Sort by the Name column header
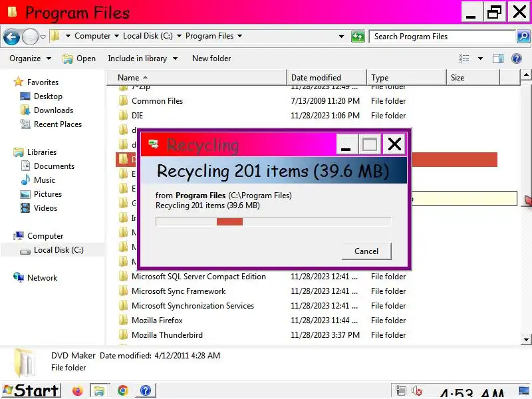532x399 pixels. click(x=197, y=78)
